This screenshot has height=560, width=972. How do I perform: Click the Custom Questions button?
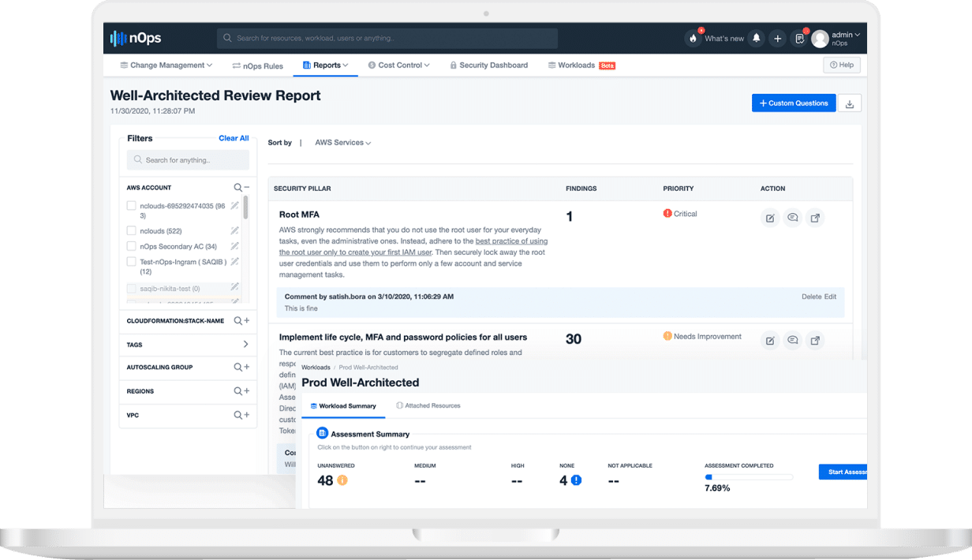pos(794,103)
